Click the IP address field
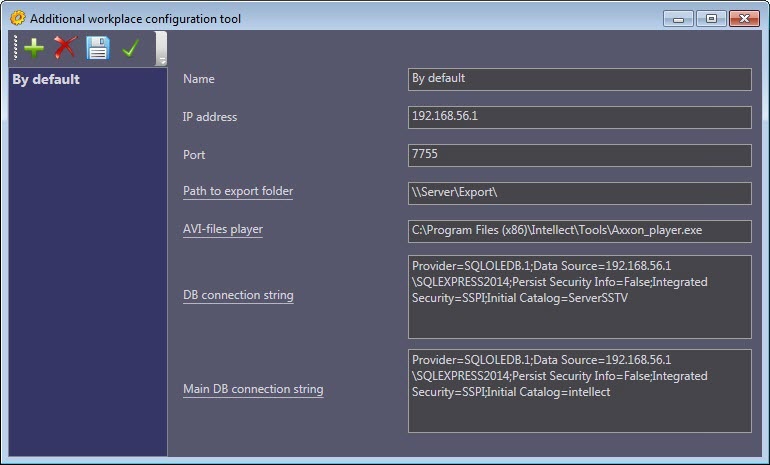 (x=579, y=117)
